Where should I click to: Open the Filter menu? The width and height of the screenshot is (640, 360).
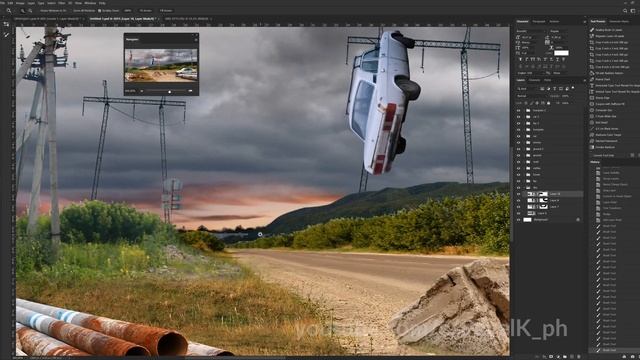pyautogui.click(x=61, y=3)
